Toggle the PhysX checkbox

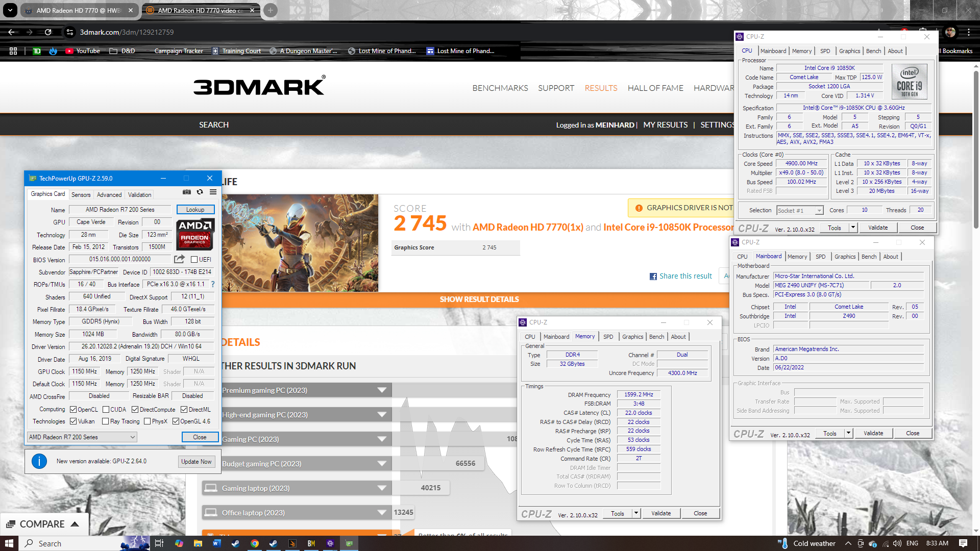pos(147,421)
